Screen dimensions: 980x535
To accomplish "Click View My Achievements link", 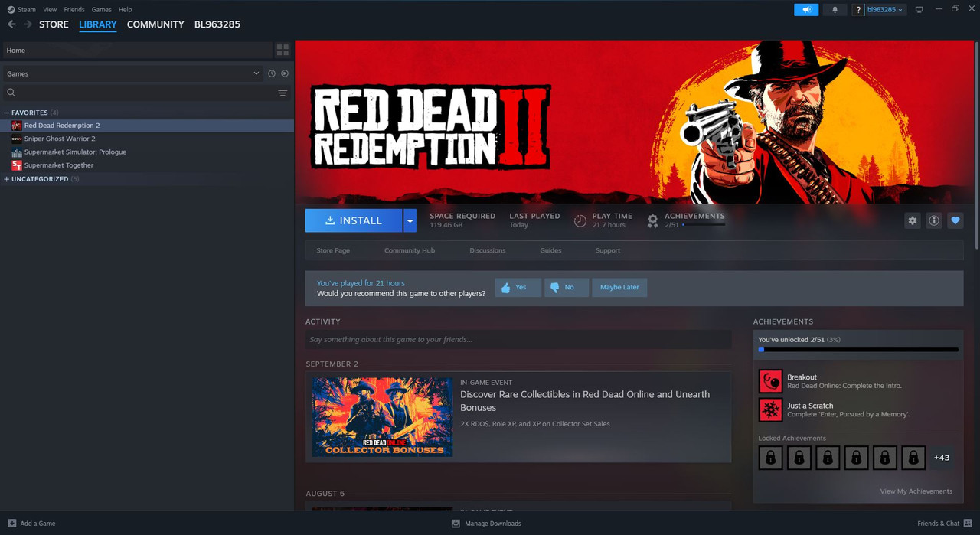I will tap(916, 491).
